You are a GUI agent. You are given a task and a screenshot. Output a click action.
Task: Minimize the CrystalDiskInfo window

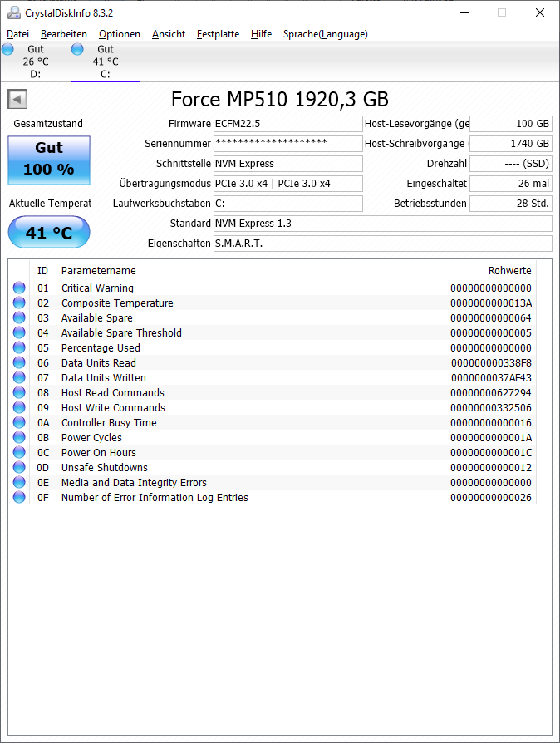(464, 12)
